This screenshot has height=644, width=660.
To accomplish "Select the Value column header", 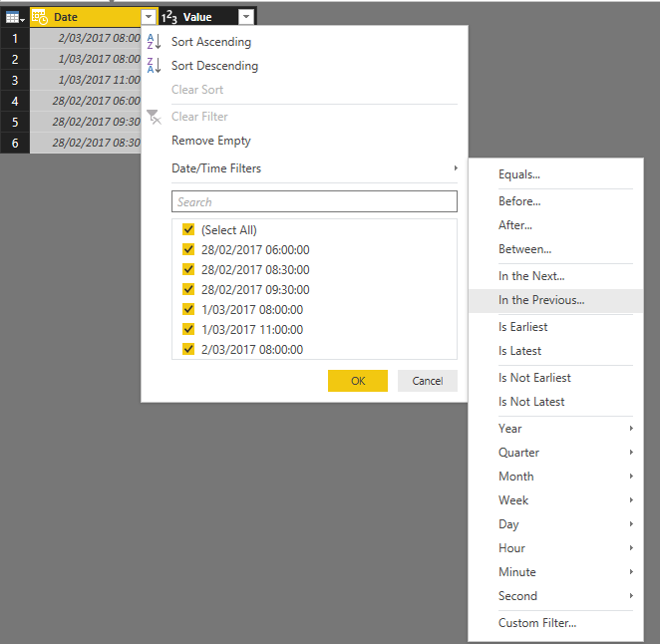I will pyautogui.click(x=208, y=17).
